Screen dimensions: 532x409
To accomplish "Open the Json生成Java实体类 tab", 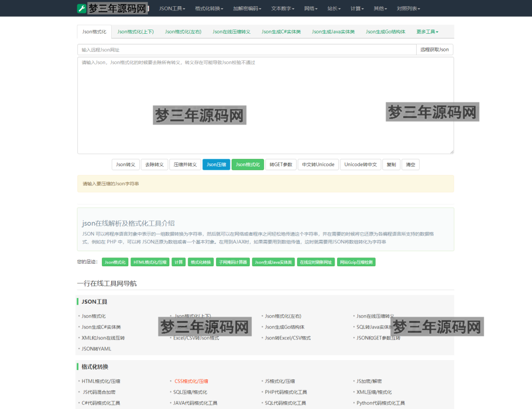I will tap(333, 32).
